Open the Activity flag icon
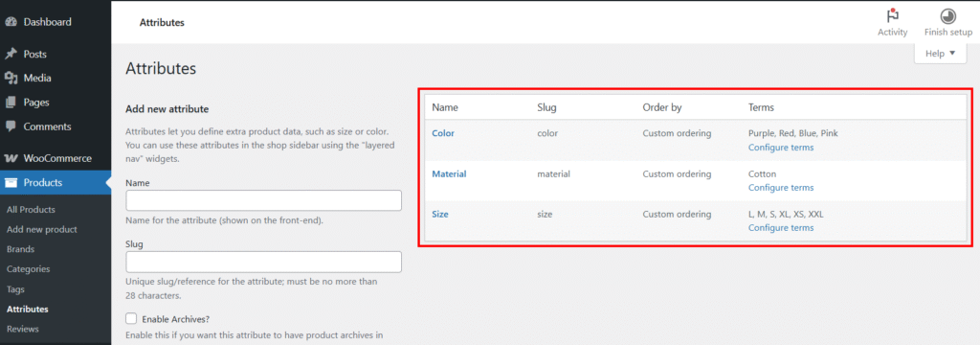 (x=893, y=16)
